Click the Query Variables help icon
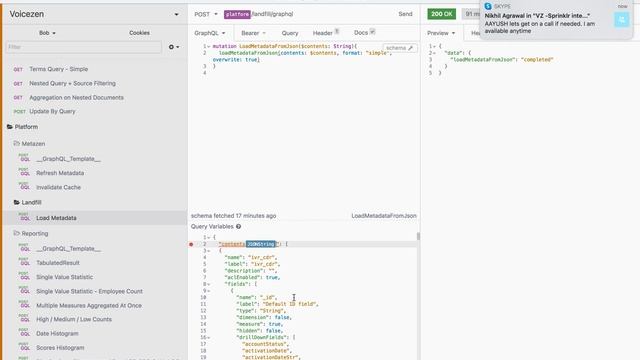The width and height of the screenshot is (640, 360). (x=238, y=227)
